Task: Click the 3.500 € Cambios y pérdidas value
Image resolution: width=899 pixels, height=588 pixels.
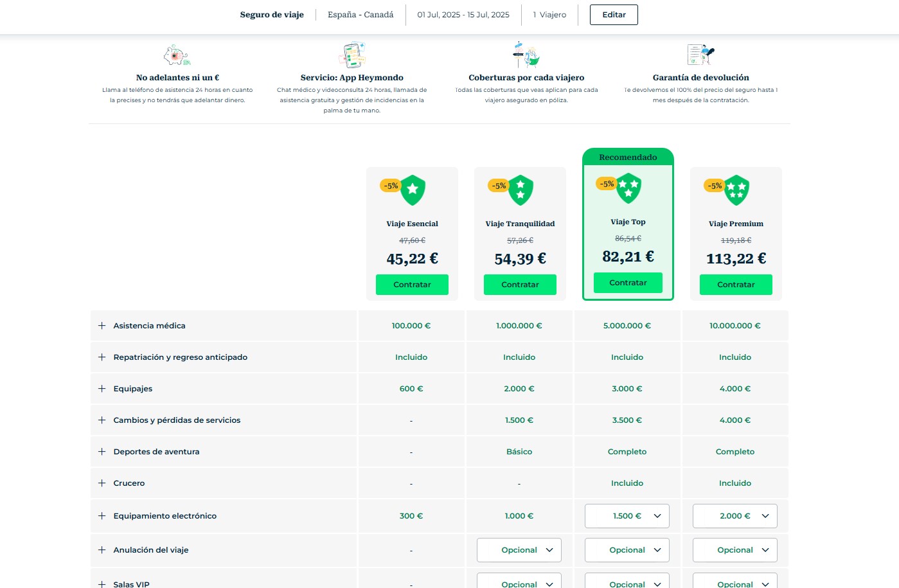Action: [x=627, y=420]
